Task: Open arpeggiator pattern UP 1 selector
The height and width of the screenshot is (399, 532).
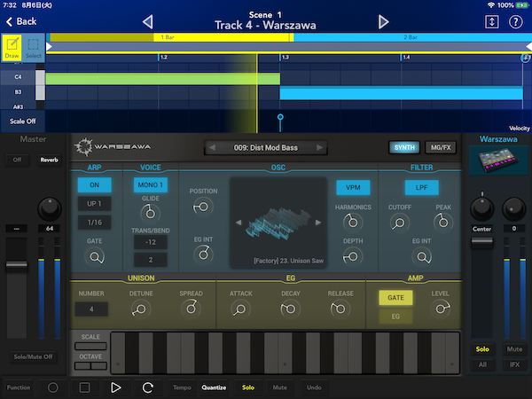Action: 94,204
